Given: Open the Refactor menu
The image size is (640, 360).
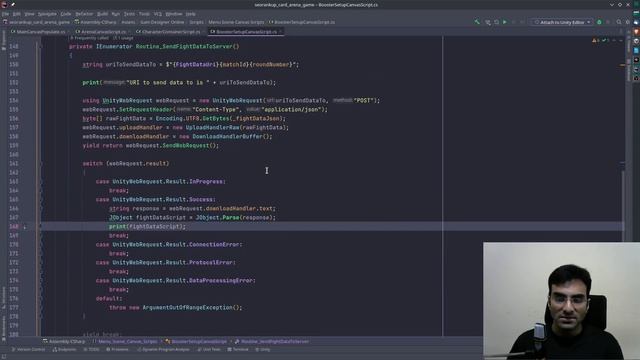Looking at the screenshot, I should [x=84, y=14].
